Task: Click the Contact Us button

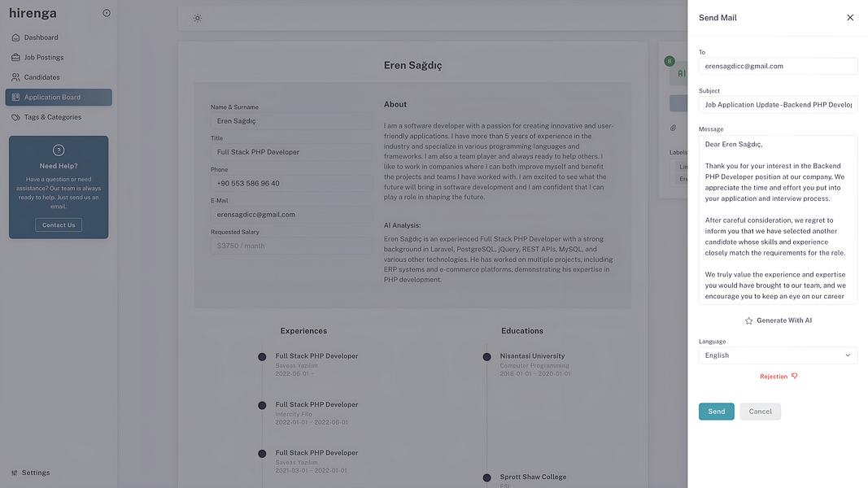Action: (x=59, y=225)
